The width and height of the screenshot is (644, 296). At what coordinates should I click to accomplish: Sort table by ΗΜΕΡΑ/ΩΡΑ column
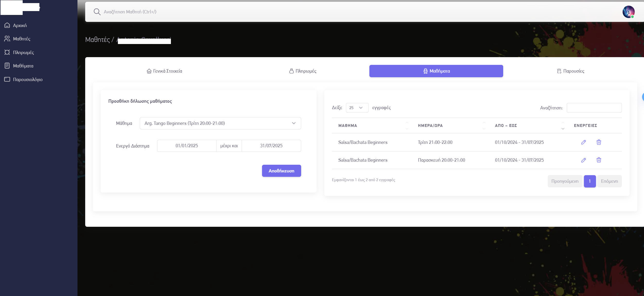pyautogui.click(x=430, y=126)
